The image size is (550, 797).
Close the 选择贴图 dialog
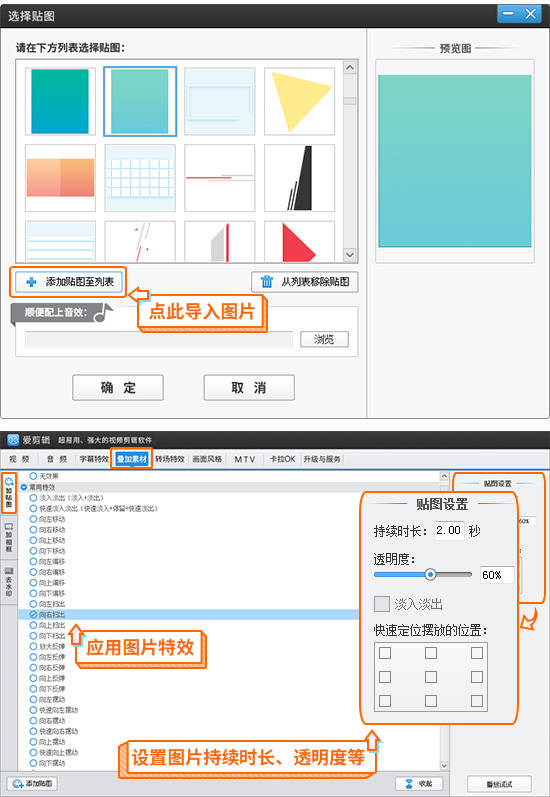click(531, 14)
